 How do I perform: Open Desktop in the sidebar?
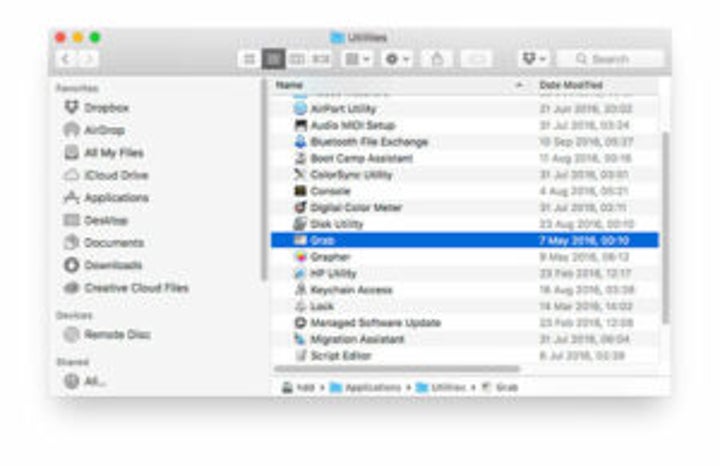click(x=96, y=220)
